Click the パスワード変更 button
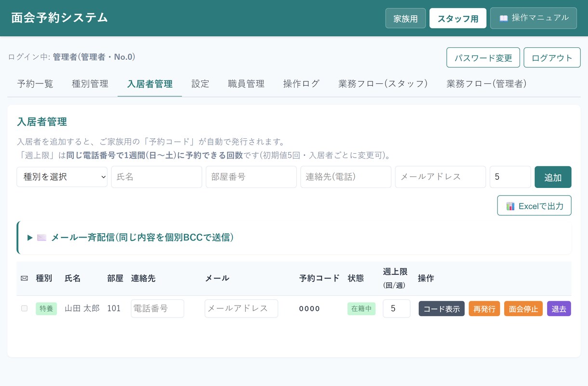This screenshot has width=588, height=386. point(483,58)
